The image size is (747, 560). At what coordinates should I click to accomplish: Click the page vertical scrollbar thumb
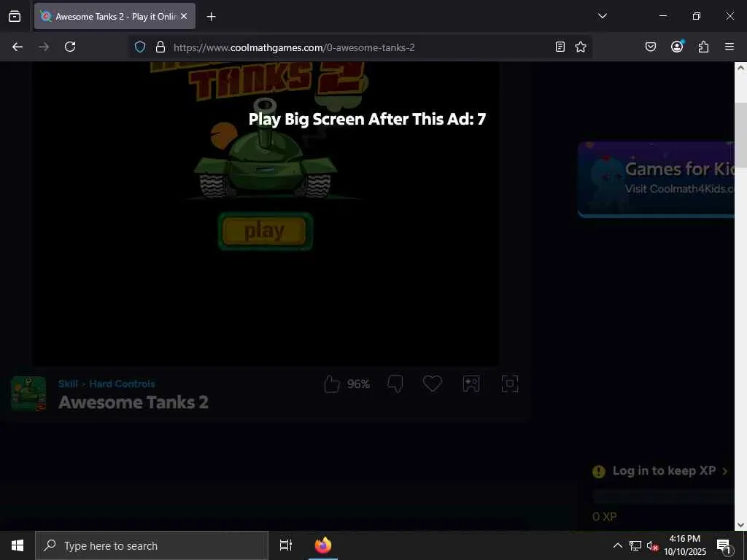740,136
